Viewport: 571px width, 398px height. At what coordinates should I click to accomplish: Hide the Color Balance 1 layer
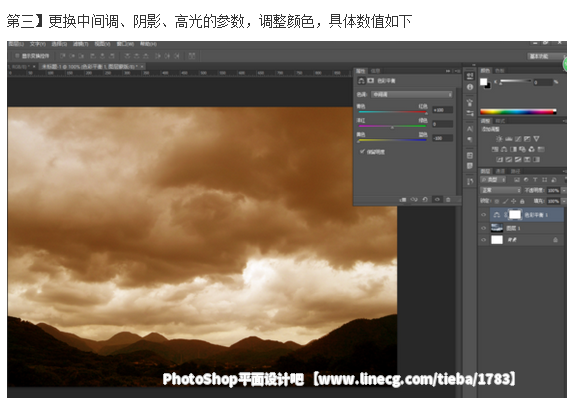tap(484, 215)
